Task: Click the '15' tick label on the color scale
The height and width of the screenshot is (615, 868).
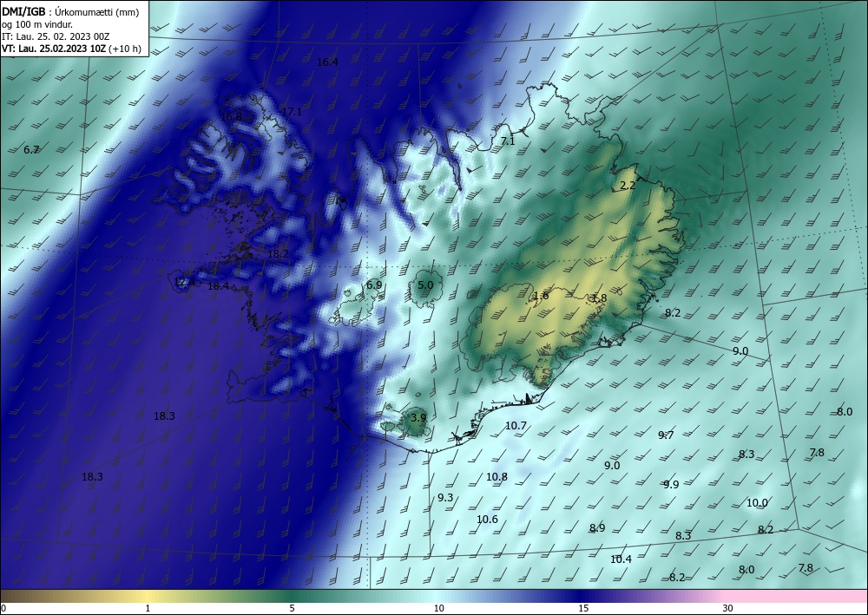Action: tap(583, 609)
